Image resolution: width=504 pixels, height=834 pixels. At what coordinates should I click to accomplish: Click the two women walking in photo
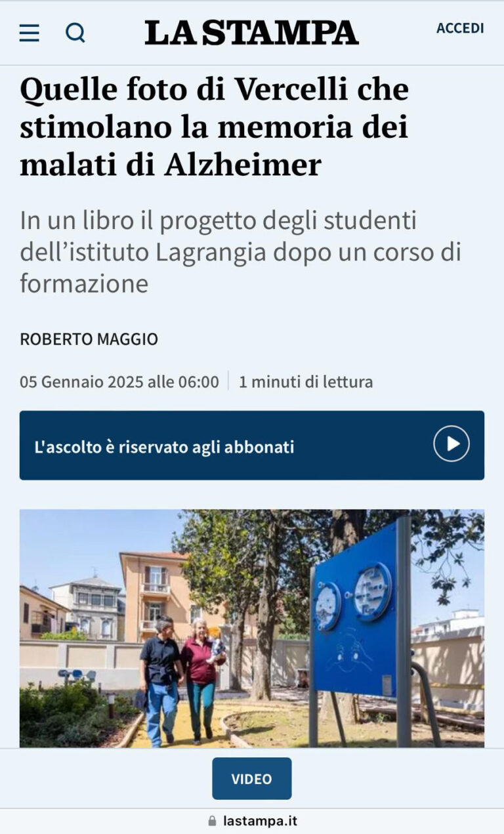[182, 679]
